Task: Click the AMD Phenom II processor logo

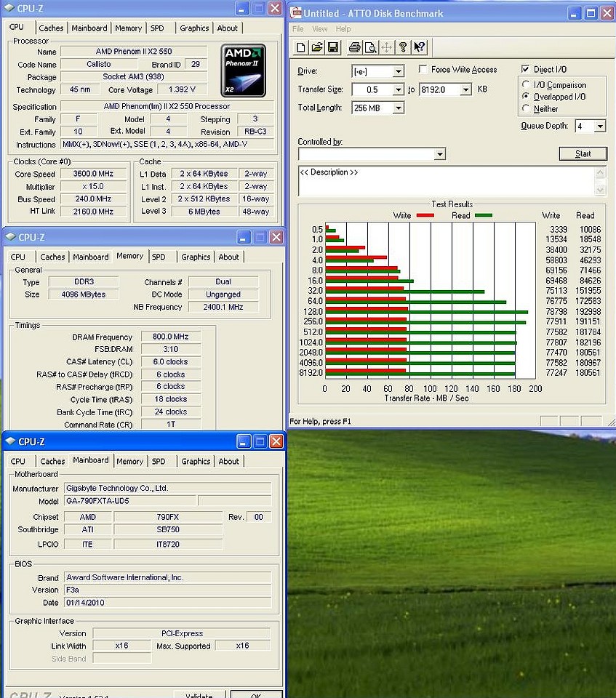Action: 243,71
